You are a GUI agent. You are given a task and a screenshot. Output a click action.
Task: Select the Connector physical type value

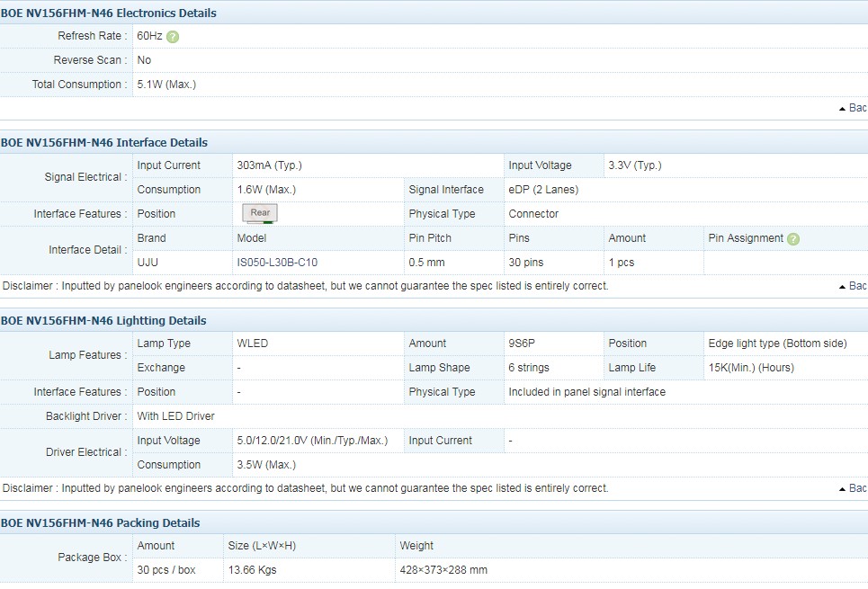coord(533,214)
